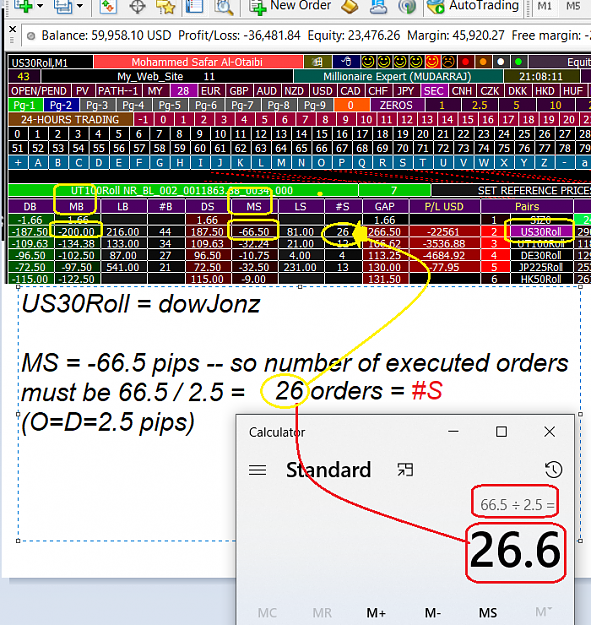Click the GAP column header
This screenshot has height=625, width=591.
pyautogui.click(x=384, y=206)
